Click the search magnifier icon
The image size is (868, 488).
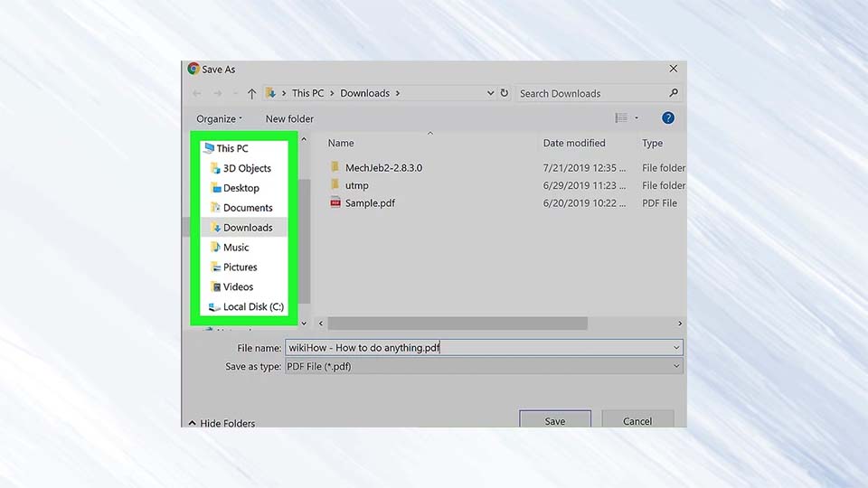coord(673,93)
